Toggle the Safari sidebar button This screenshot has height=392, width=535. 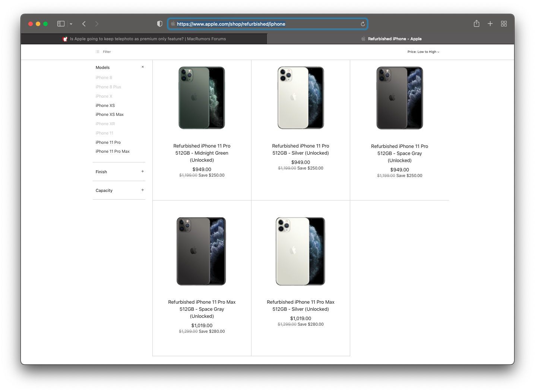pyautogui.click(x=61, y=24)
